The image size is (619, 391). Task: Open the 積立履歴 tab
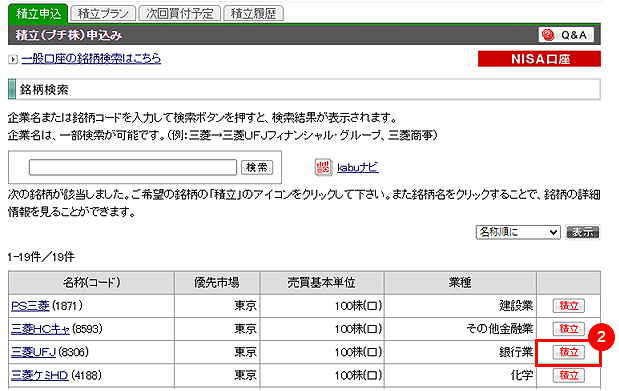tap(253, 14)
